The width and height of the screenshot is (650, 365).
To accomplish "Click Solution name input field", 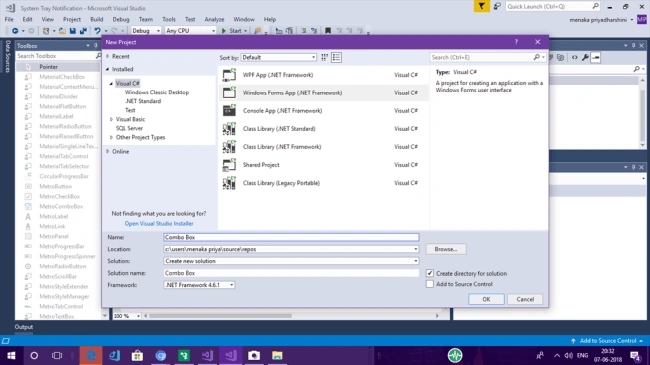I will [x=291, y=273].
